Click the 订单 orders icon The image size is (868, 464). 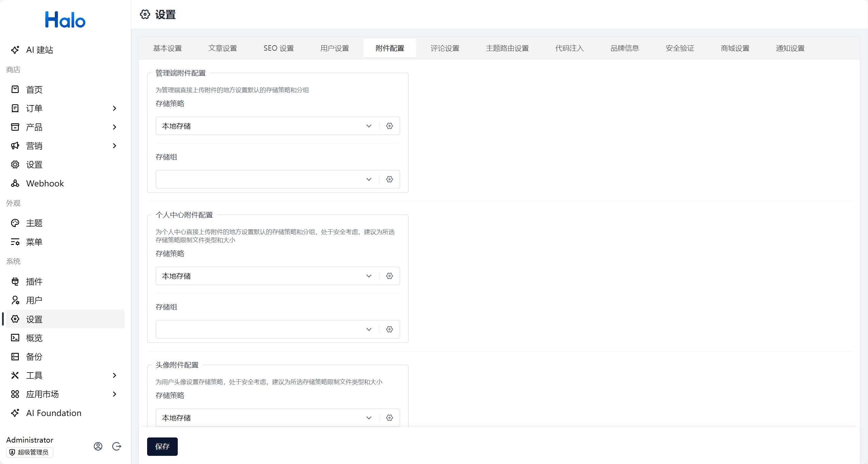(15, 108)
